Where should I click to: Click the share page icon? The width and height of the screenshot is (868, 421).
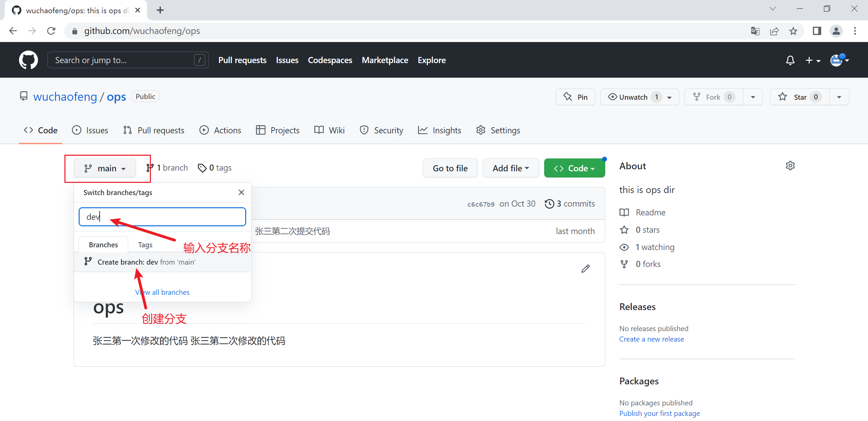[774, 31]
